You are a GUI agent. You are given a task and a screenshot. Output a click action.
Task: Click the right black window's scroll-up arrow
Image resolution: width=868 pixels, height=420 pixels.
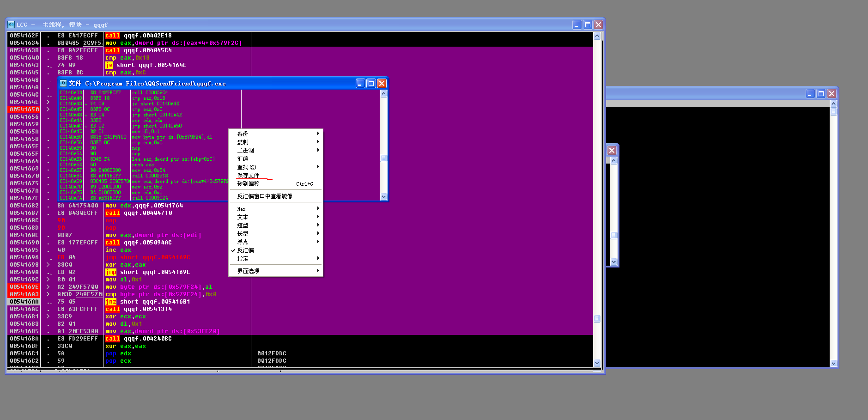tap(833, 104)
